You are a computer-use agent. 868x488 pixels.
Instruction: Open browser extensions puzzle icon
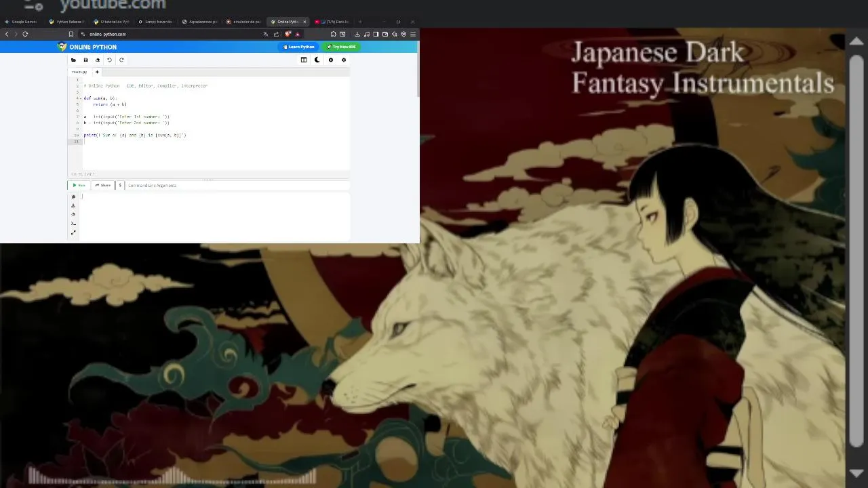(x=334, y=34)
